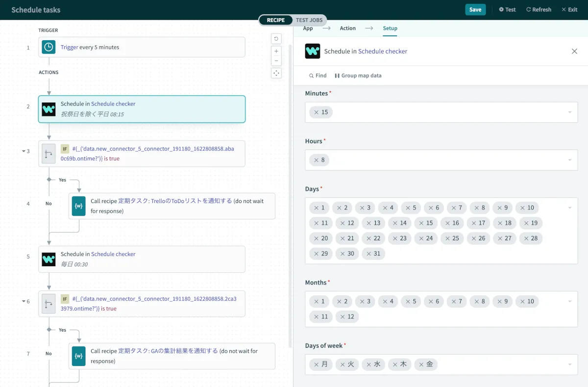588x387 pixels.
Task: Open the Schedule checker link in panel header
Action: (382, 51)
